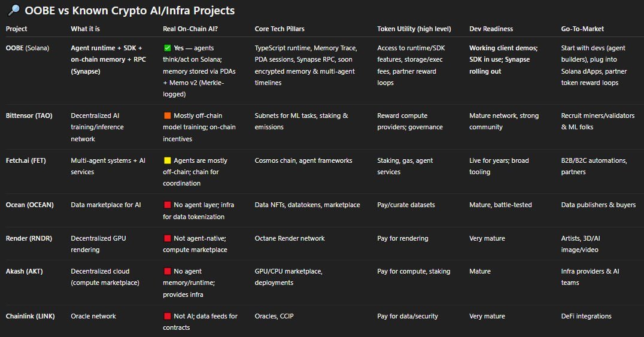Click the yellow square in Fetch.ai row
This screenshot has height=337, width=644.
(167, 160)
